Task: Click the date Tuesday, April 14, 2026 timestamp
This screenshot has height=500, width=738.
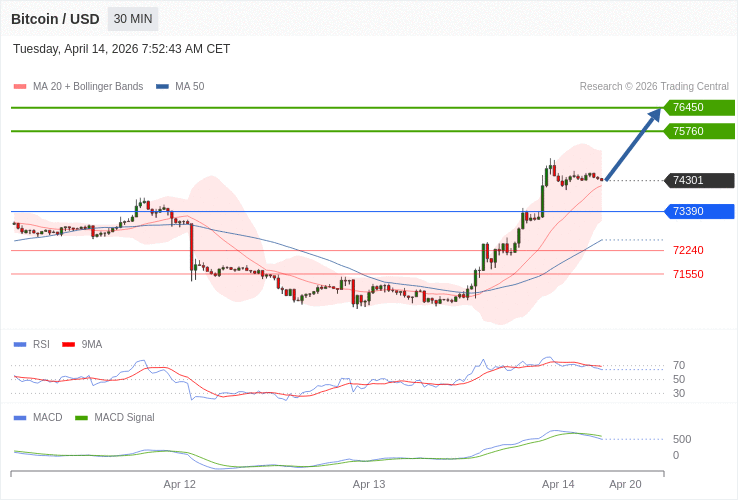Action: click(x=121, y=49)
